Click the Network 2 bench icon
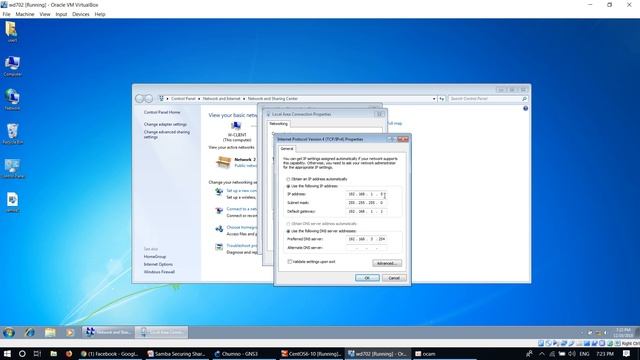This screenshot has height=360, width=640. (x=223, y=162)
